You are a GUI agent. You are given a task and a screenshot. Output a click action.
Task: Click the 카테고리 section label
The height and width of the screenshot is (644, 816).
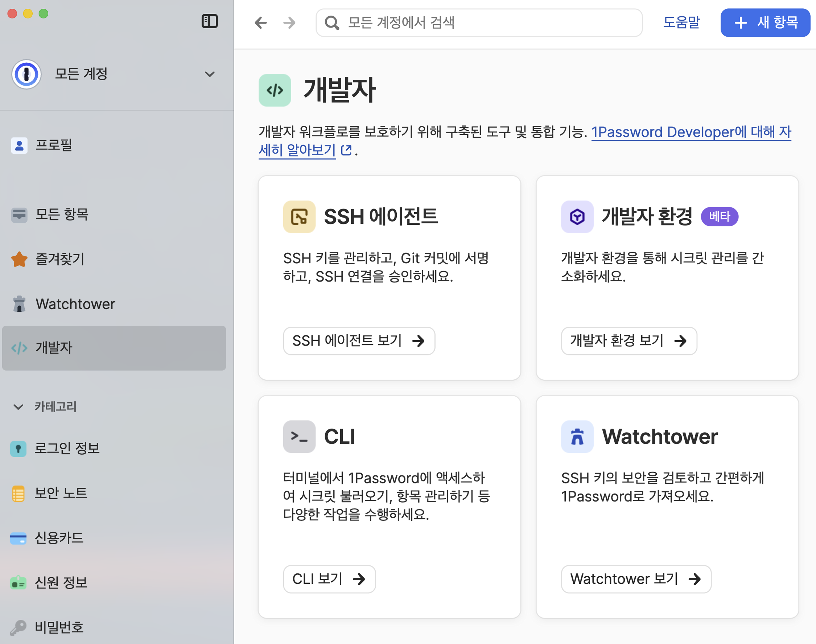(55, 407)
